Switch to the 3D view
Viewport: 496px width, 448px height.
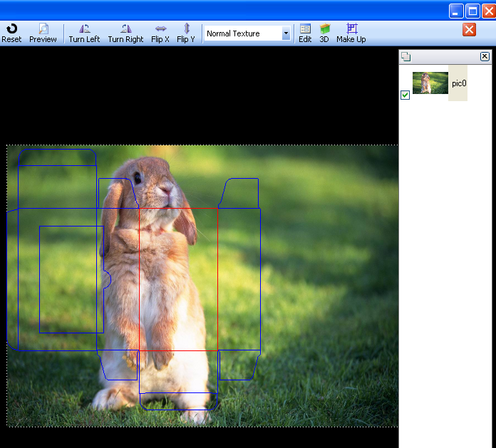pyautogui.click(x=324, y=33)
